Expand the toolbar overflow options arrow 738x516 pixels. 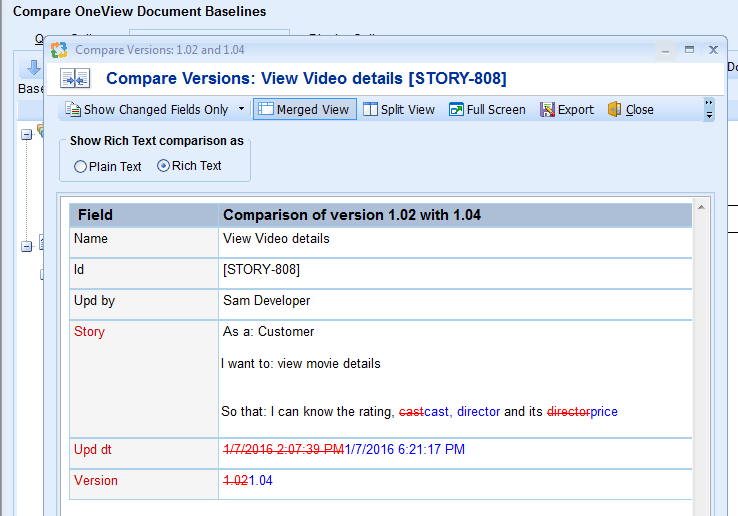709,110
